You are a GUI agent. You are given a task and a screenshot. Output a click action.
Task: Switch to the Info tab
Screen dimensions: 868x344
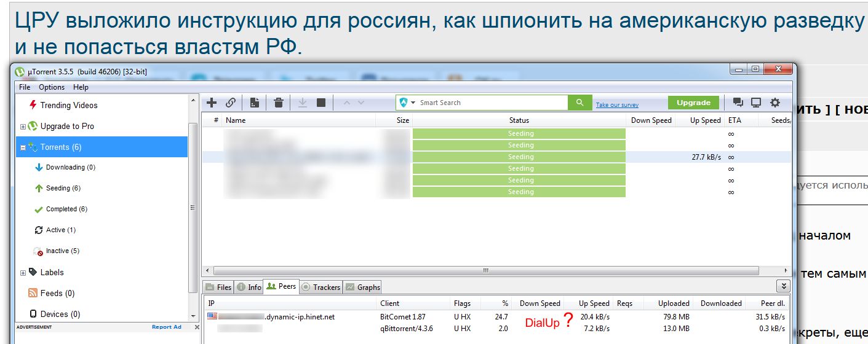(249, 287)
